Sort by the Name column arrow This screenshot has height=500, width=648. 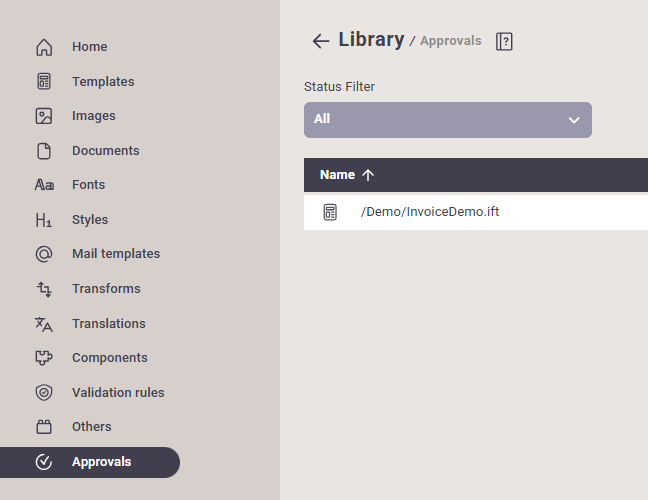click(x=368, y=175)
